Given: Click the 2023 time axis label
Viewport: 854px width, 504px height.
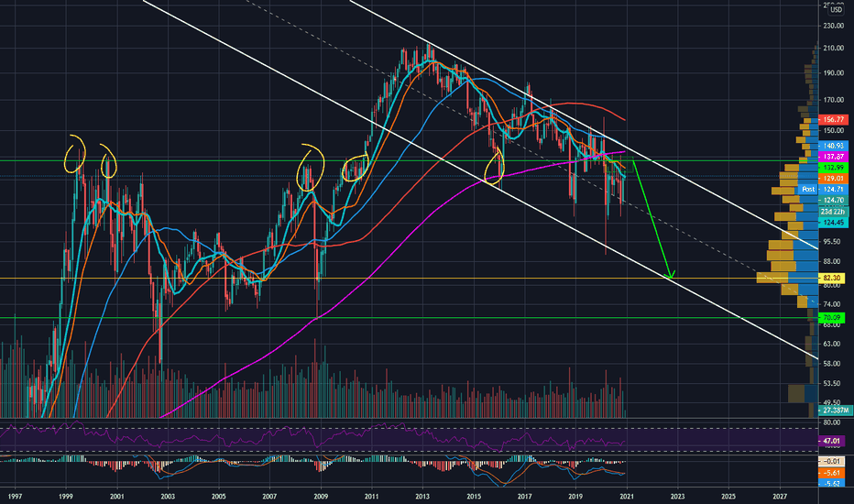Looking at the screenshot, I should [677, 497].
